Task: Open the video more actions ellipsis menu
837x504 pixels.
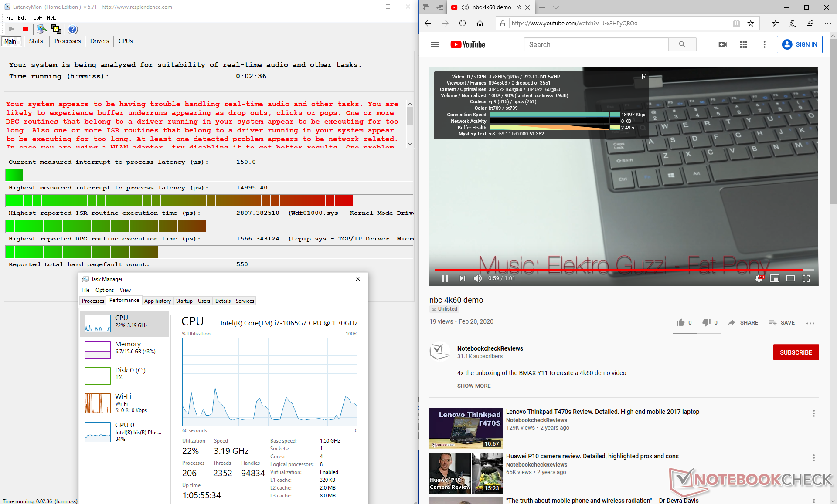Action: (810, 323)
